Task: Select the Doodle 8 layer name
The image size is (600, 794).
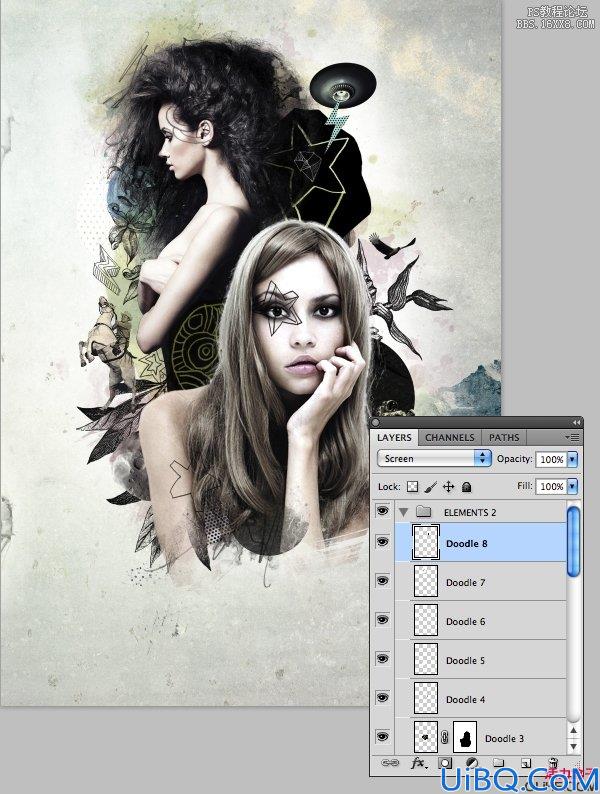Action: (466, 543)
